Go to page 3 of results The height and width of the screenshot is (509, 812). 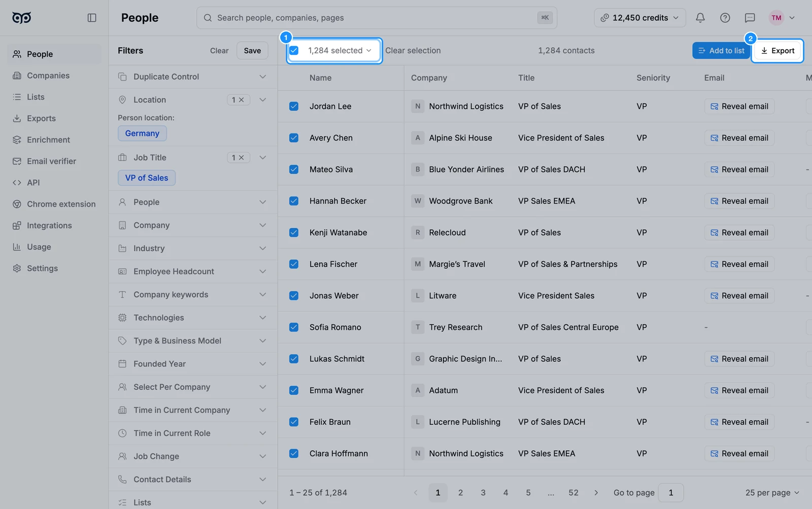pos(483,493)
